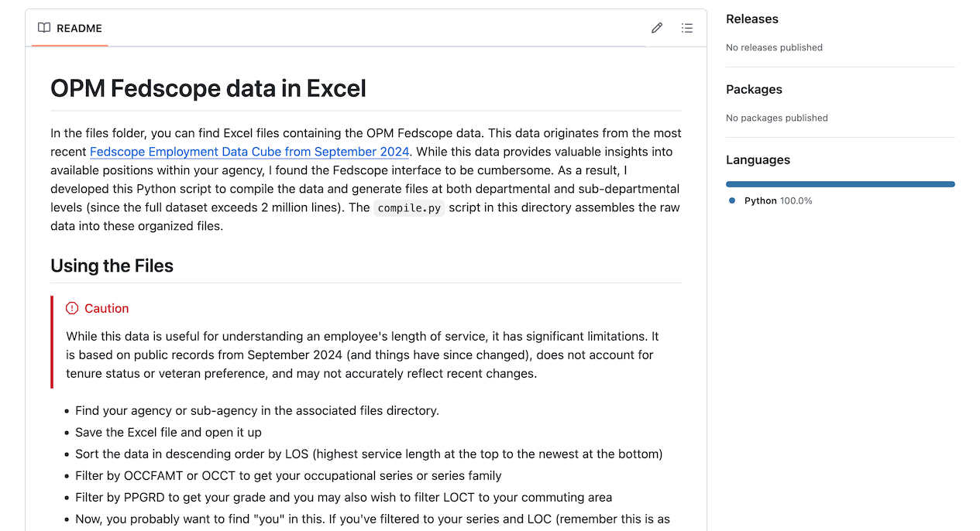Image resolution: width=980 pixels, height=531 pixels.
Task: Click the bullet "Filter by PPGRD"
Action: [343, 497]
